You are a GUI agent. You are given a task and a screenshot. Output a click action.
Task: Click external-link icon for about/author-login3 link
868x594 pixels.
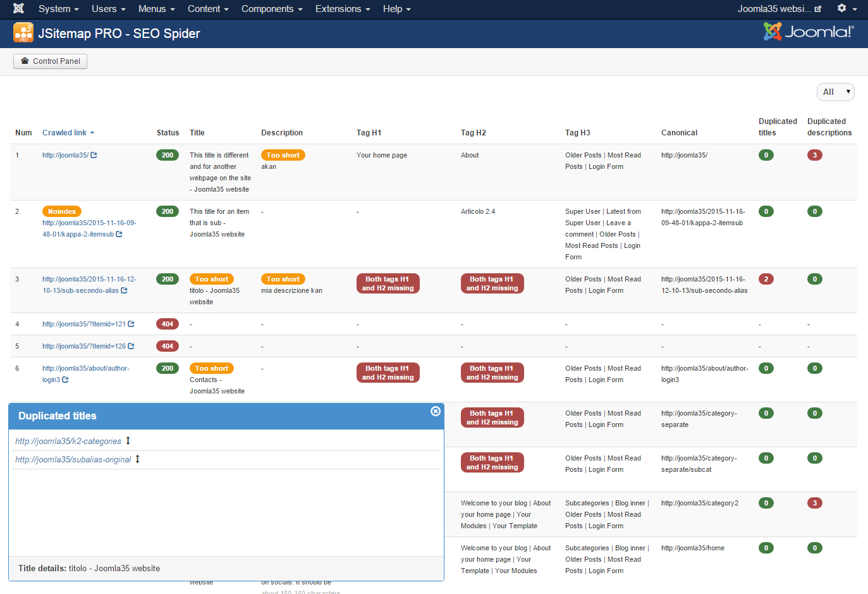coord(66,380)
